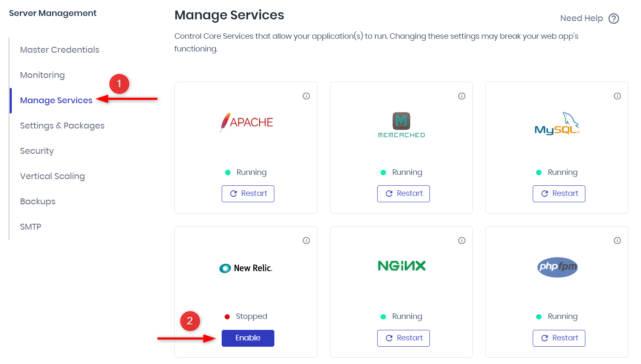Open the Vertical Scaling page

click(x=53, y=176)
